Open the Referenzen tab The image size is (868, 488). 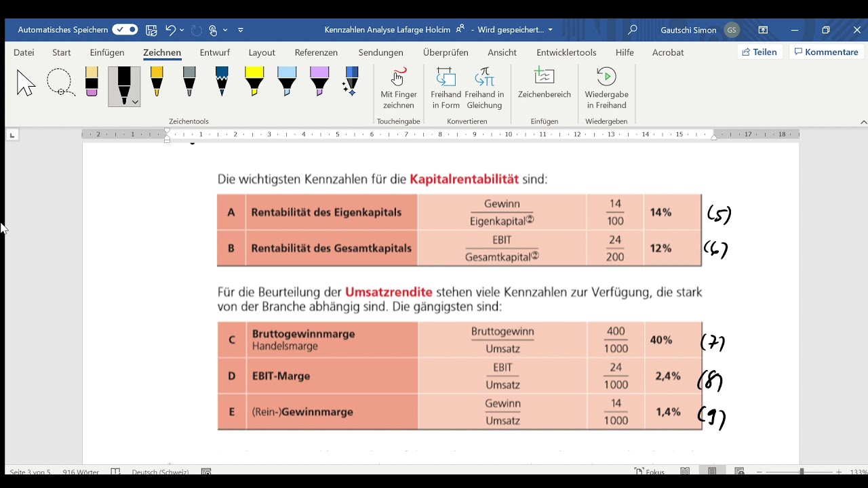316,52
